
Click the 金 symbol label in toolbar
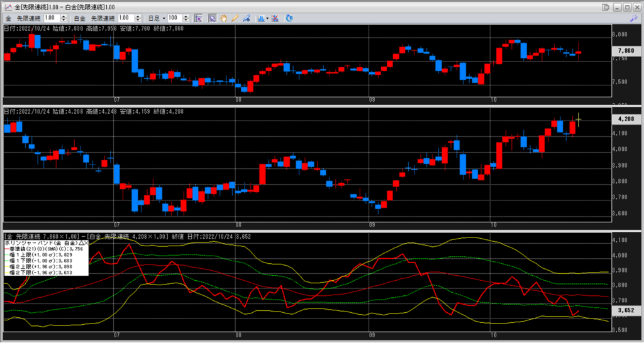[7, 18]
